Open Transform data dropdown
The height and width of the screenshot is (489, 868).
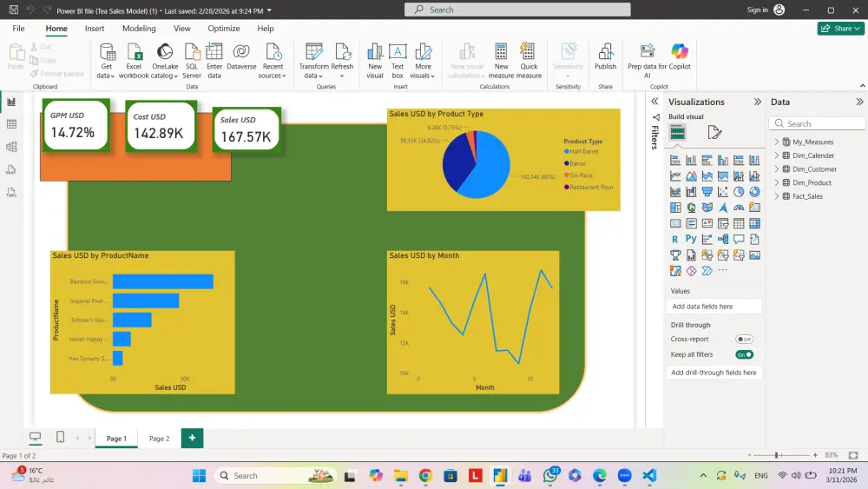point(313,61)
